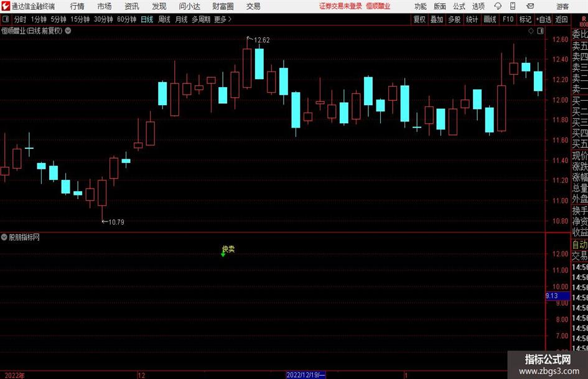Image resolution: width=588 pixels, height=379 pixels.
Task: Click the diamond icon at chart top right
Action: click(x=531, y=31)
